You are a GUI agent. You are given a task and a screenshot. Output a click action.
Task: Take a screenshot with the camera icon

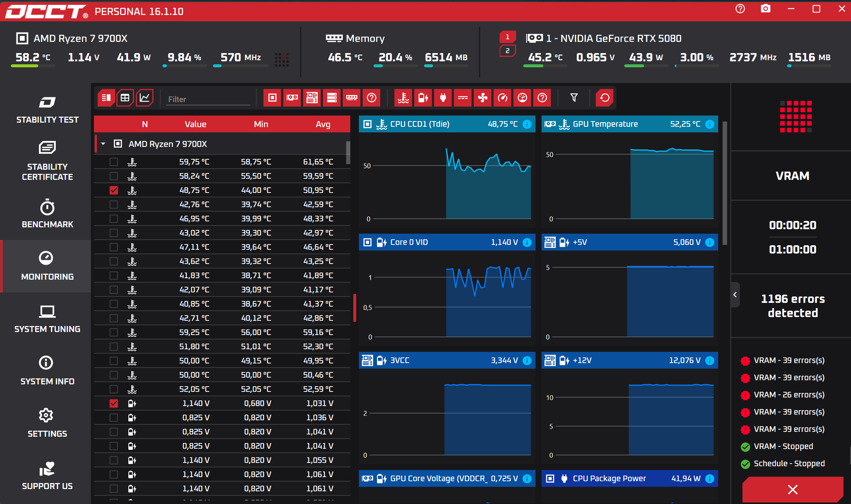pyautogui.click(x=766, y=9)
